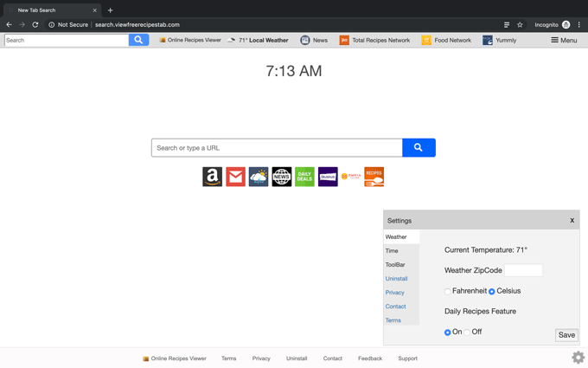588x368 pixels.
Task: Open Privacy in the settings sidebar
Action: click(394, 293)
